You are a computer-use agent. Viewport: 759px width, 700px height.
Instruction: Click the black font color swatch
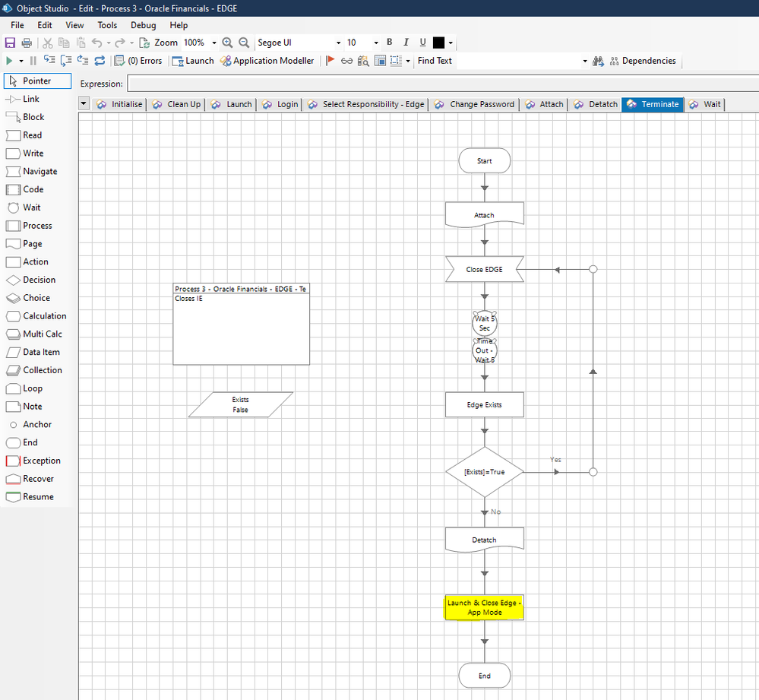point(438,43)
